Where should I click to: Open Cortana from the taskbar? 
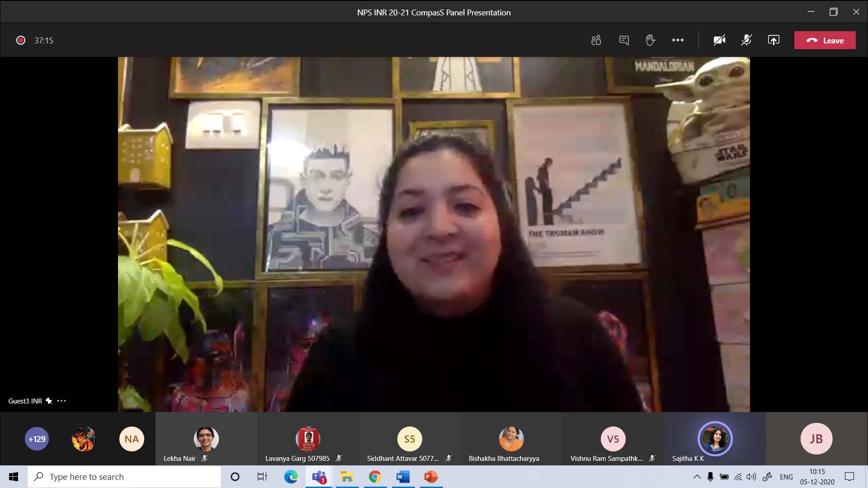tap(235, 477)
